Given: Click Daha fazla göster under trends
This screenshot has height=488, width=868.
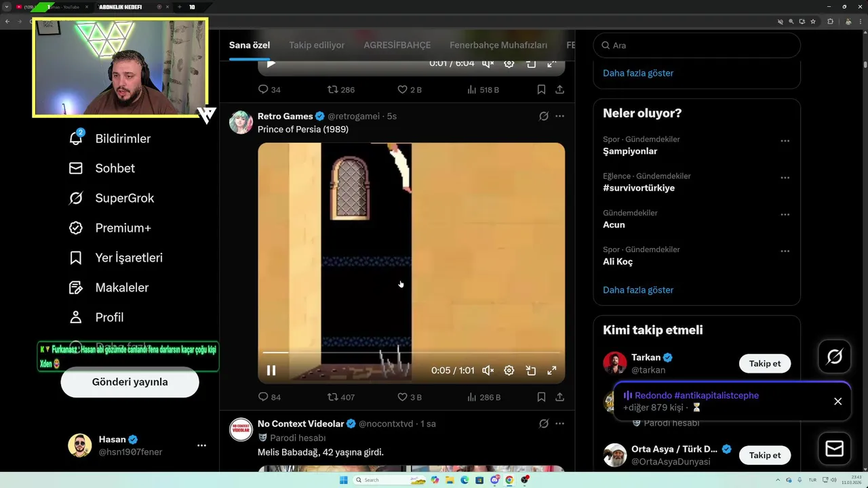Looking at the screenshot, I should pos(638,290).
